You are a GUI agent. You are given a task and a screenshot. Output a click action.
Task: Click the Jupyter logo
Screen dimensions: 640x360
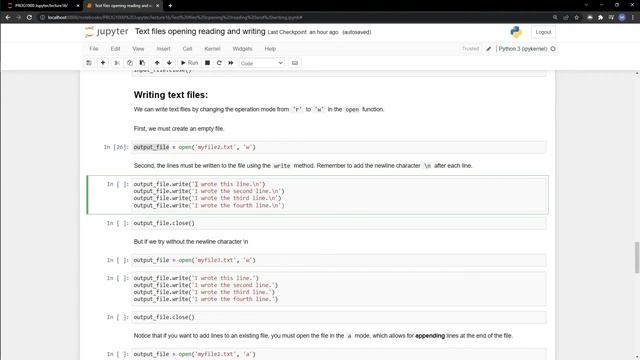coord(107,32)
